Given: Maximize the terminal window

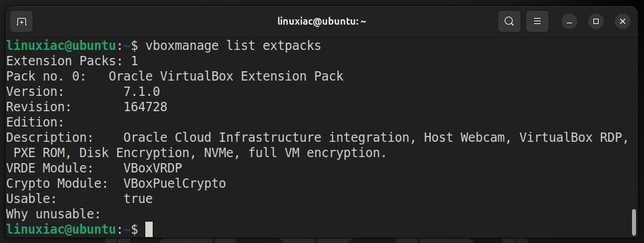Looking at the screenshot, I should (596, 21).
